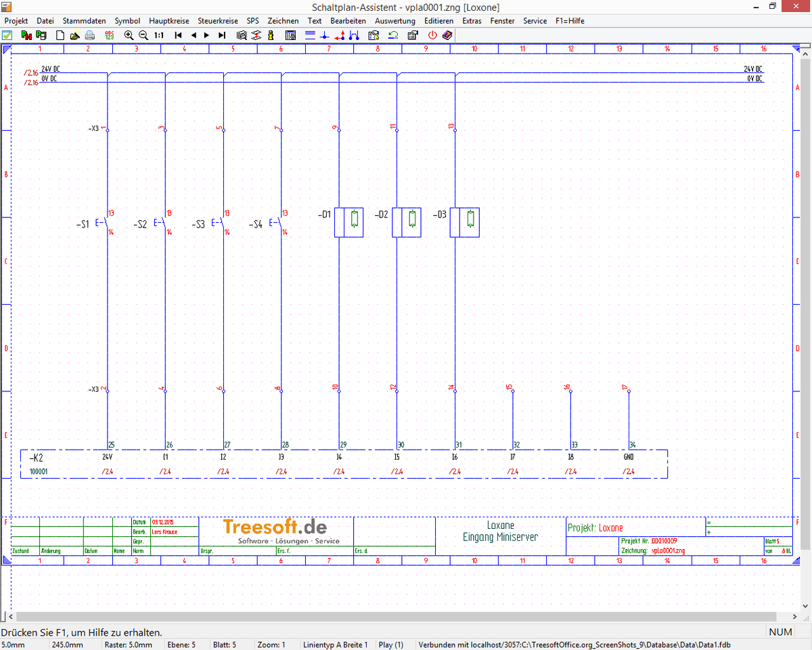The width and height of the screenshot is (812, 650).
Task: Select the -K2 Miniserver component label
Action: click(x=36, y=458)
